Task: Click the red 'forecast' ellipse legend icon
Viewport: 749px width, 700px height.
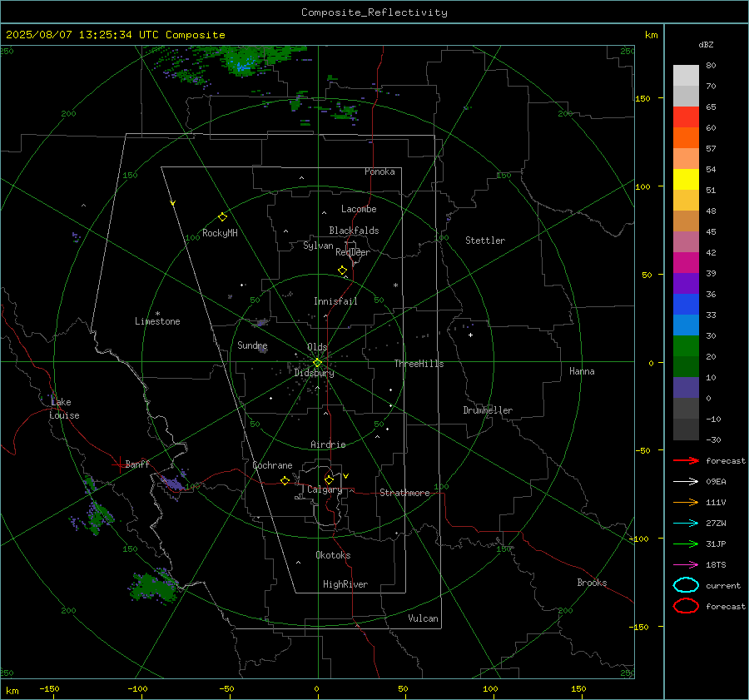Action: coord(686,606)
